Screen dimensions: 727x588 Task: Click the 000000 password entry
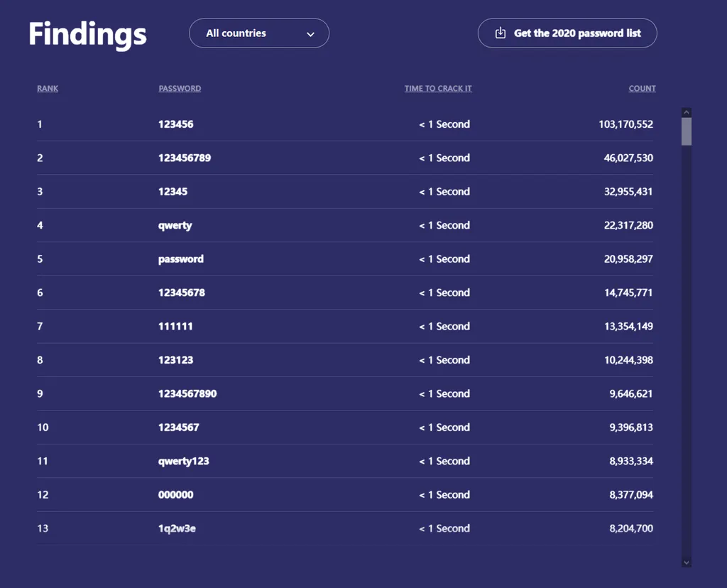[176, 495]
